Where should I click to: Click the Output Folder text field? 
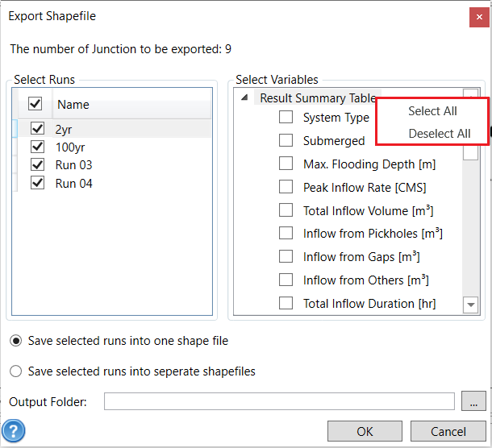click(x=279, y=401)
